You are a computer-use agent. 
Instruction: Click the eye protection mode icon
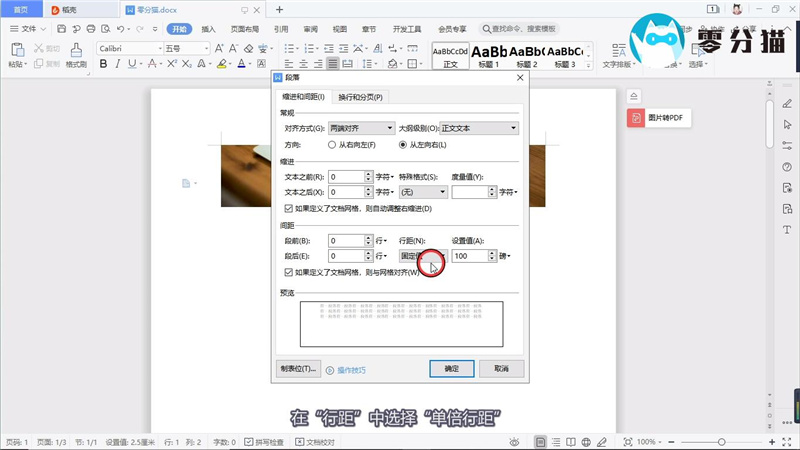tap(514, 441)
